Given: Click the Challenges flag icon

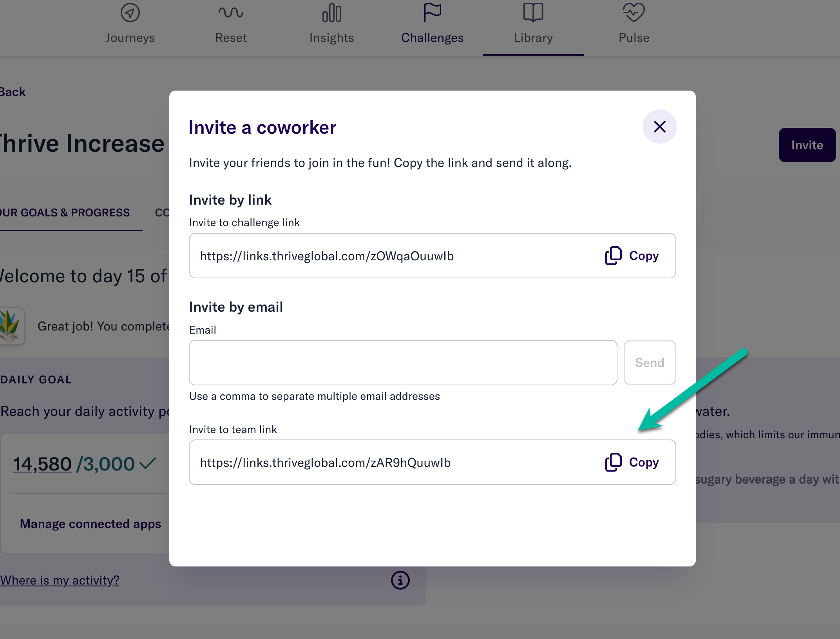Looking at the screenshot, I should [433, 13].
